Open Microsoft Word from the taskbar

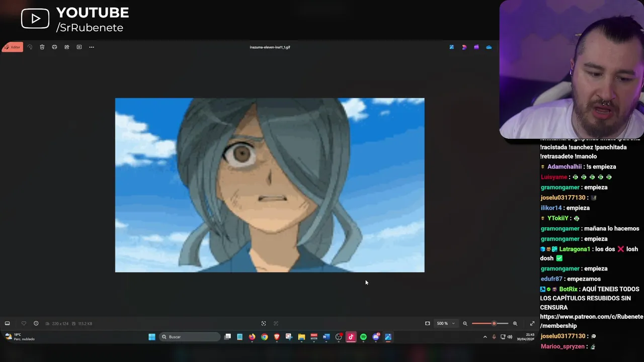pyautogui.click(x=326, y=337)
